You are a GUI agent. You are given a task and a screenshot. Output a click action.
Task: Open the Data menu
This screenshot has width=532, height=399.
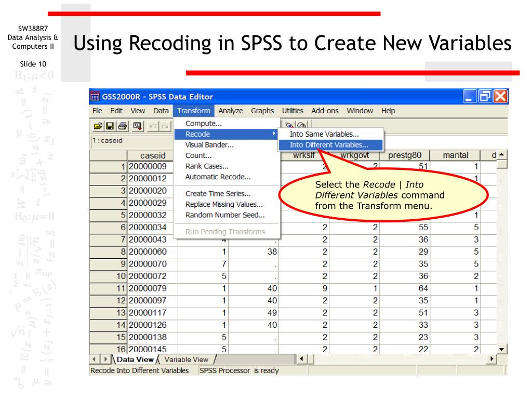161,111
